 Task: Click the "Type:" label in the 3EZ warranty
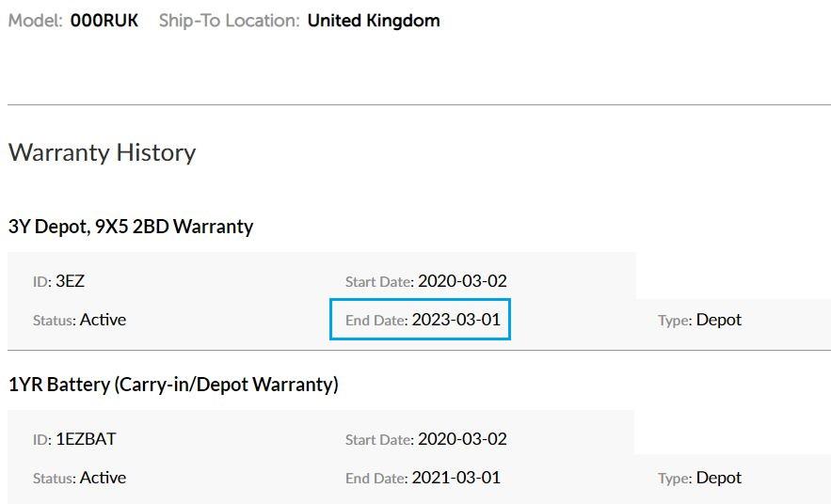click(x=675, y=321)
